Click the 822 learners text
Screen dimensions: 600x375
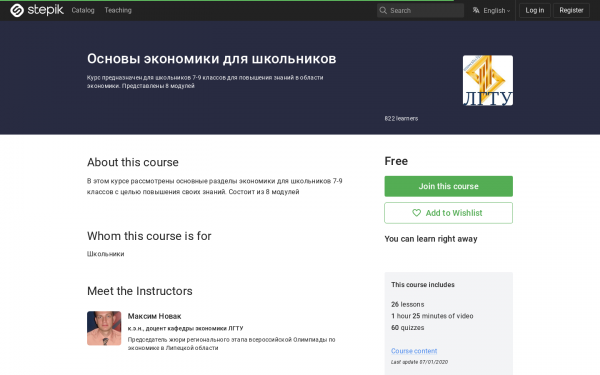[401, 119]
